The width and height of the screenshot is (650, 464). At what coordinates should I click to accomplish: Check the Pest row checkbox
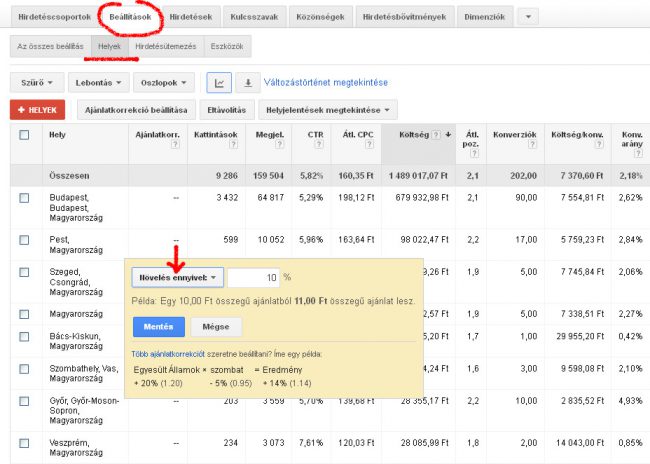[x=24, y=240]
